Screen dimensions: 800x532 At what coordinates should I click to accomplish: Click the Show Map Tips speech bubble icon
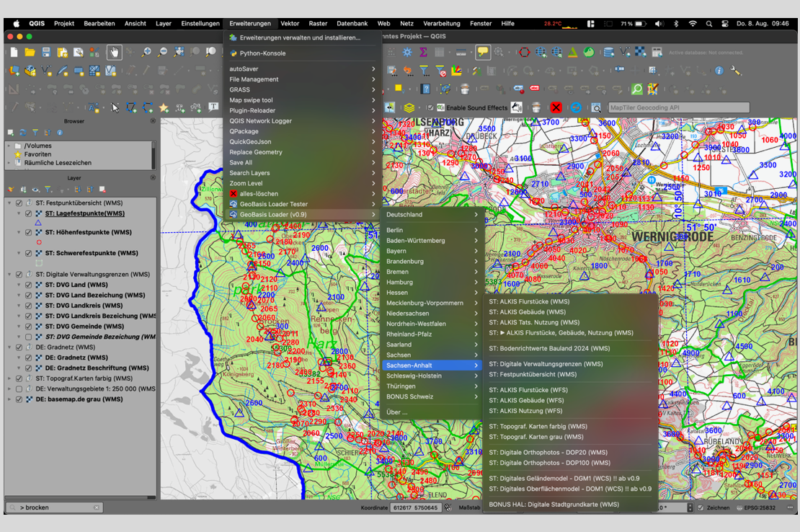482,52
